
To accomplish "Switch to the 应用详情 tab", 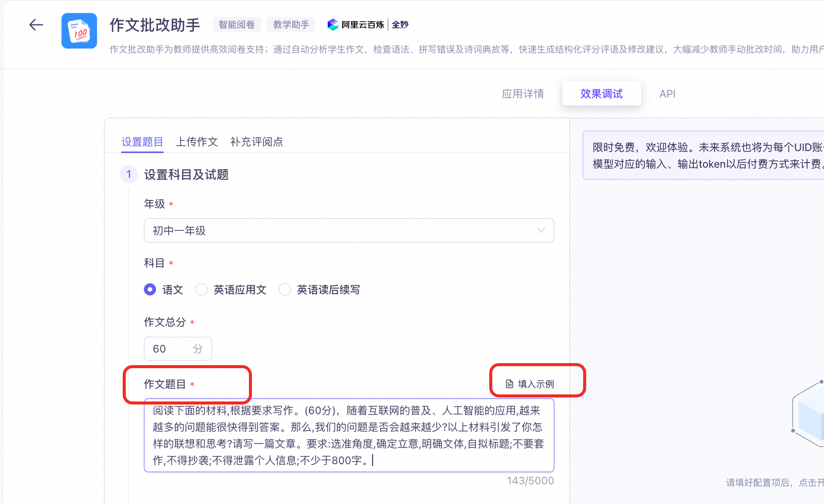I will coord(523,94).
